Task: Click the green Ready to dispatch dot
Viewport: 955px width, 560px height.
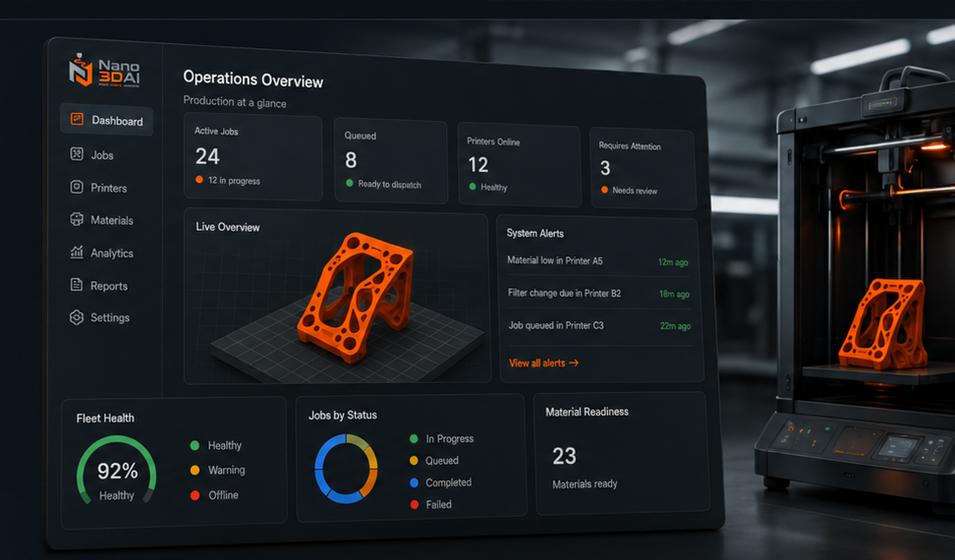Action: (350, 183)
